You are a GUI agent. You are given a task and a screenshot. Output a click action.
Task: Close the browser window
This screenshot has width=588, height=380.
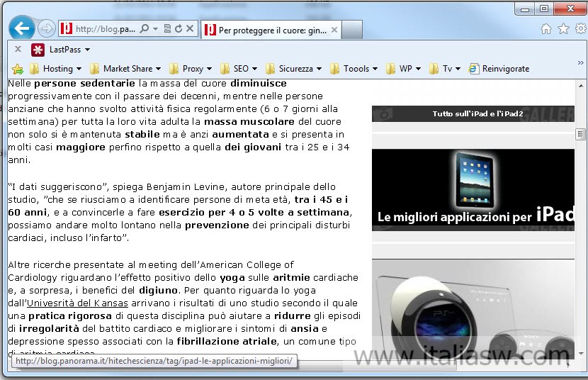coord(570,9)
